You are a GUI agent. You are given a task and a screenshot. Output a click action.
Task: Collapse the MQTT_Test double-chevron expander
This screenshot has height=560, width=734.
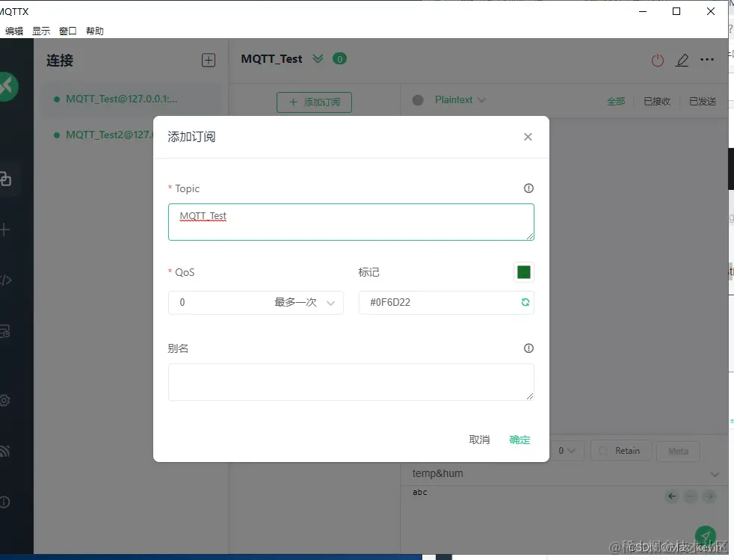(x=318, y=58)
